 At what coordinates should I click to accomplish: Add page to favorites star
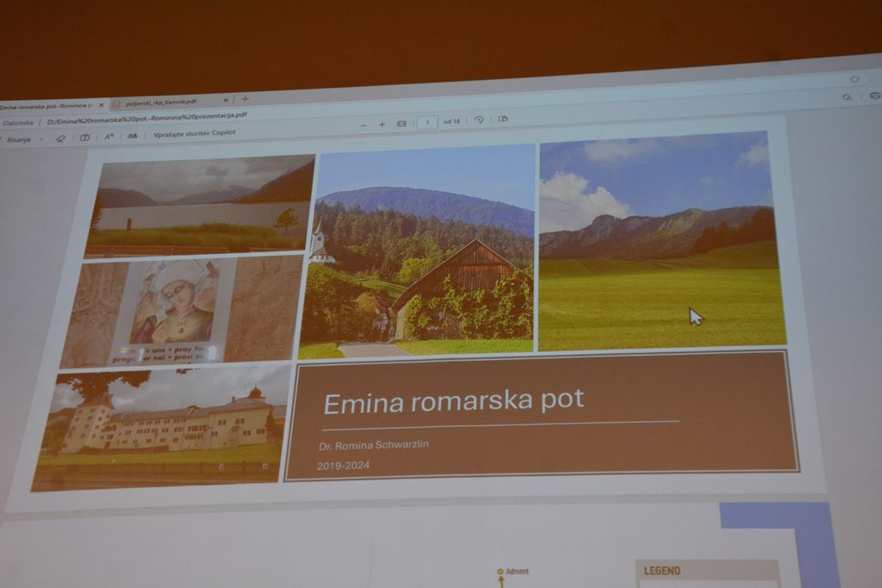pos(854,78)
